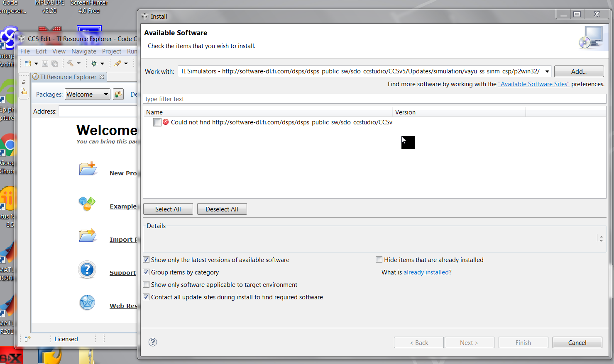Tick the checkbox beside Could not find entry
614x364 pixels.
pos(157,122)
